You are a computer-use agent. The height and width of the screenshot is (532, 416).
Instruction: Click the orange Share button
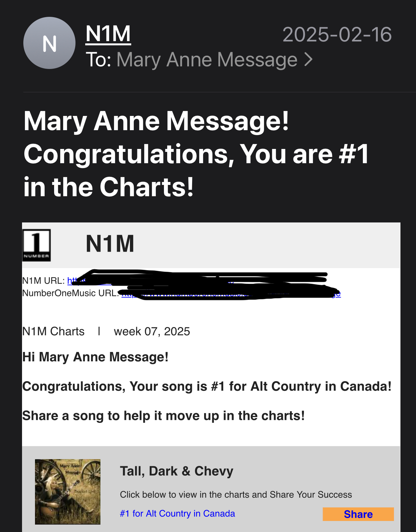(x=358, y=514)
